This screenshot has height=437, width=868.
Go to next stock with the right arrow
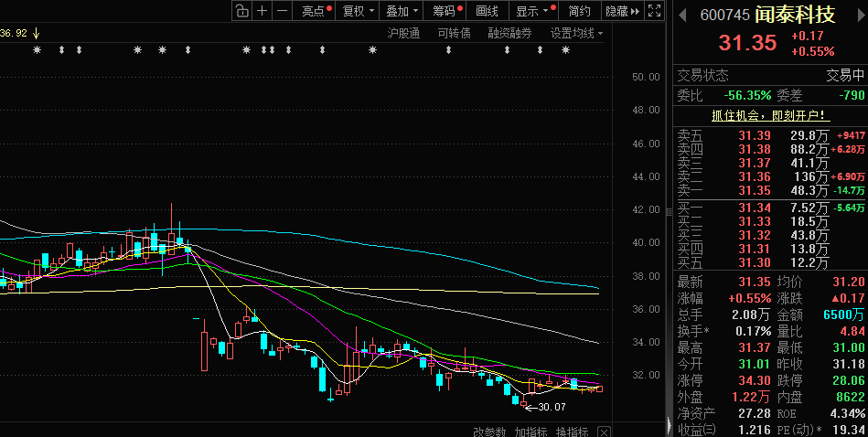pyautogui.click(x=861, y=15)
